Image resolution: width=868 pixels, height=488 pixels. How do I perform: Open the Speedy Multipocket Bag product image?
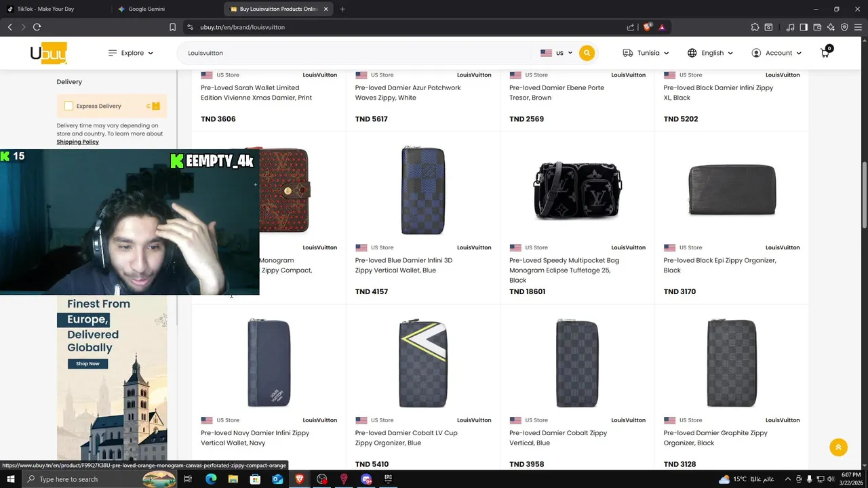point(577,190)
